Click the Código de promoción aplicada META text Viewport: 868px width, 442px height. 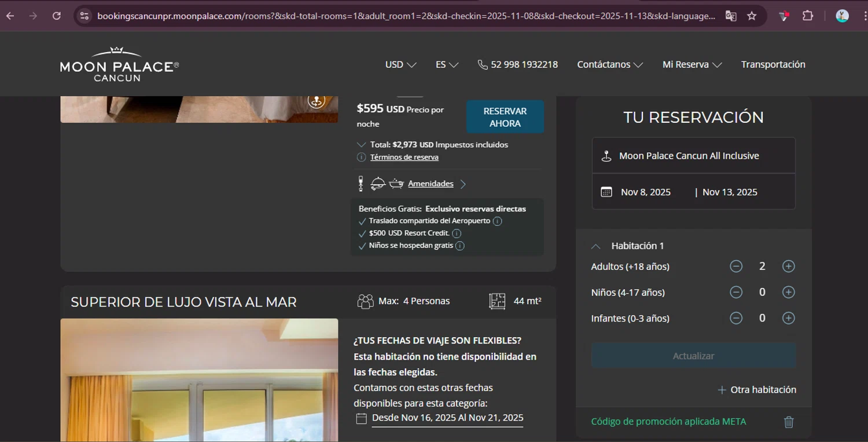(668, 422)
